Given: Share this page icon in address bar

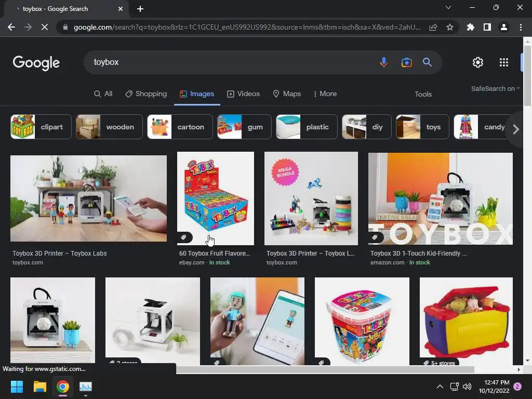Looking at the screenshot, I should (x=433, y=27).
